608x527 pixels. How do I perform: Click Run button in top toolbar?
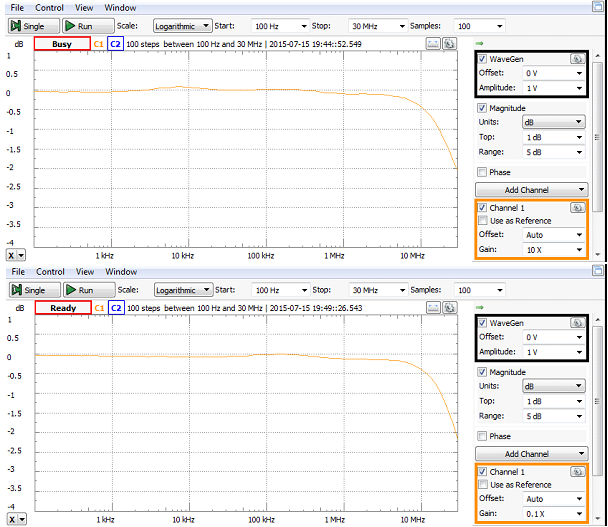[88, 26]
